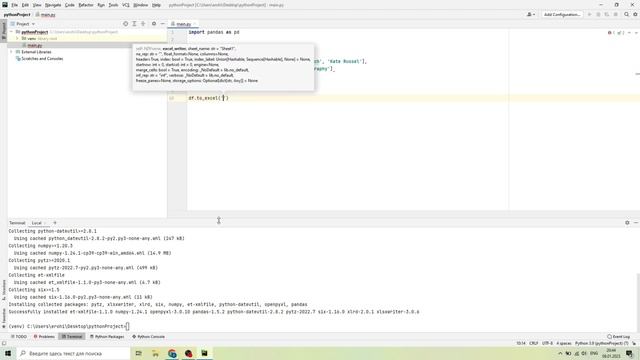Viewport: 640px width, 360px height.
Task: Select the Local terminal tab
Action: click(37, 223)
